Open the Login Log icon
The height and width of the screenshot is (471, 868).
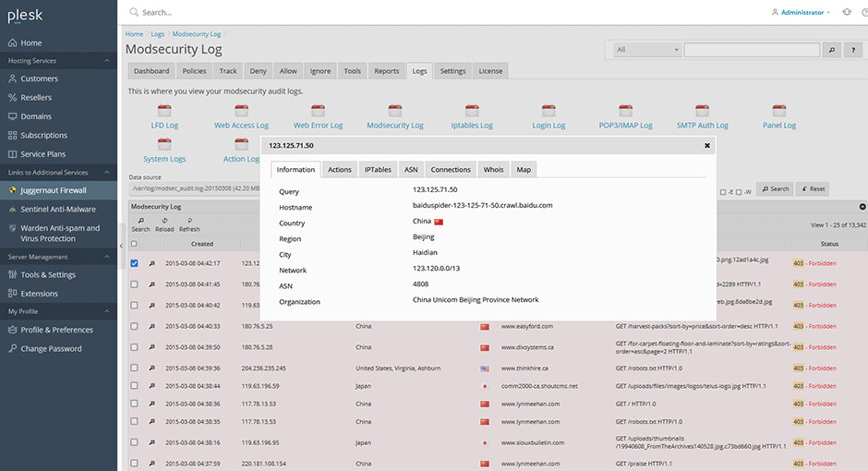coord(549,110)
